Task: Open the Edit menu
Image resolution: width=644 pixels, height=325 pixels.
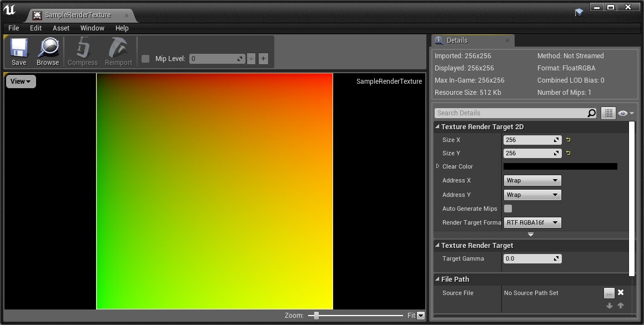Action: point(36,28)
